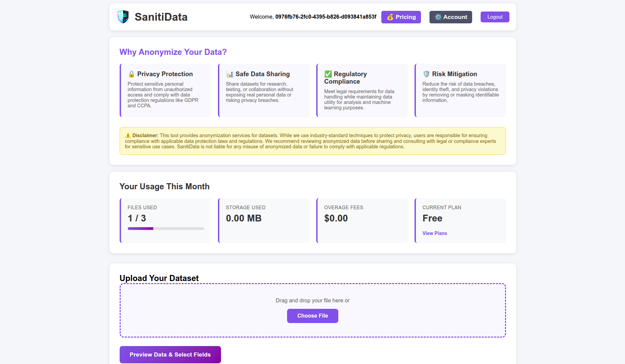
Task: Open Account settings
Action: pyautogui.click(x=450, y=17)
